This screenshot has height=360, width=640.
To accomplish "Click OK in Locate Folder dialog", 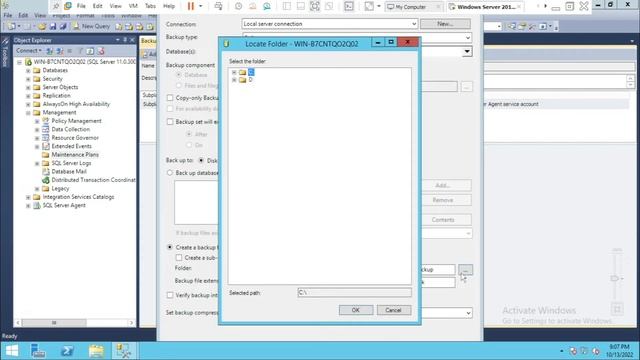I will 356,310.
